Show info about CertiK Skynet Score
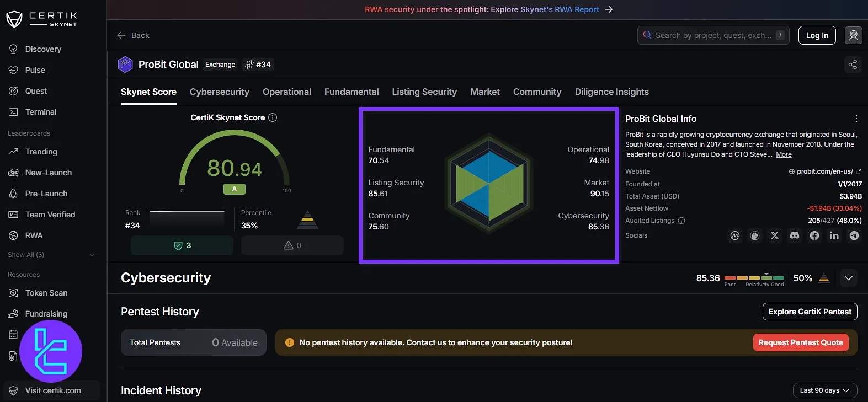The image size is (868, 402). coord(273,117)
